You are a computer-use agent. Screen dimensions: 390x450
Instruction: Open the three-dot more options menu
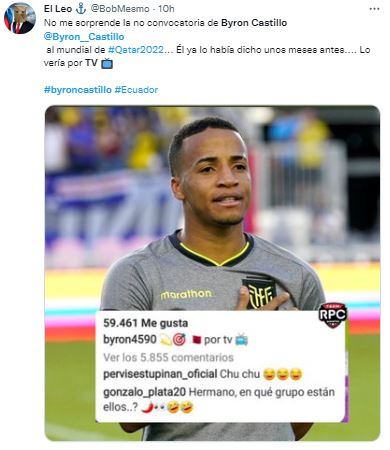[374, 9]
